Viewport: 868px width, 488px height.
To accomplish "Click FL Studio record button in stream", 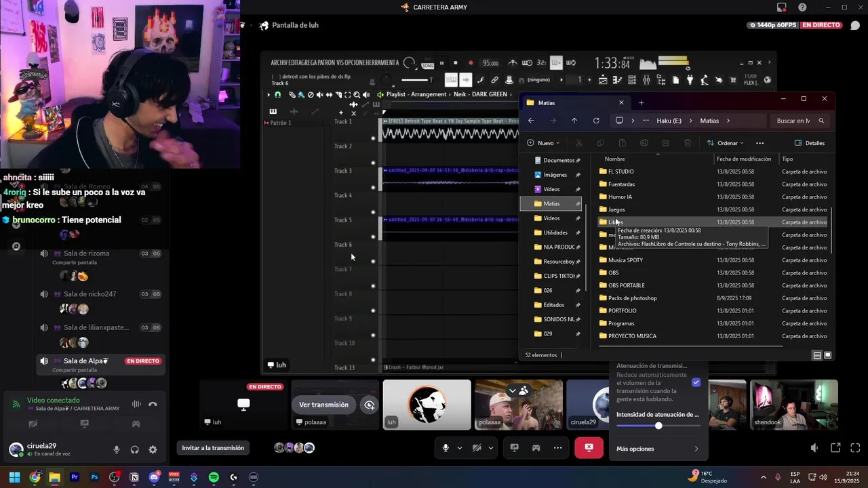I will 471,63.
